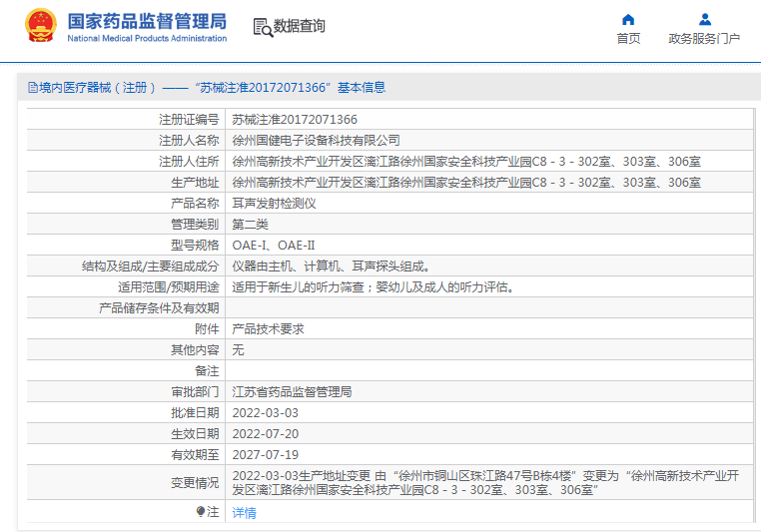Click effective date 2022-07-20

tap(265, 433)
